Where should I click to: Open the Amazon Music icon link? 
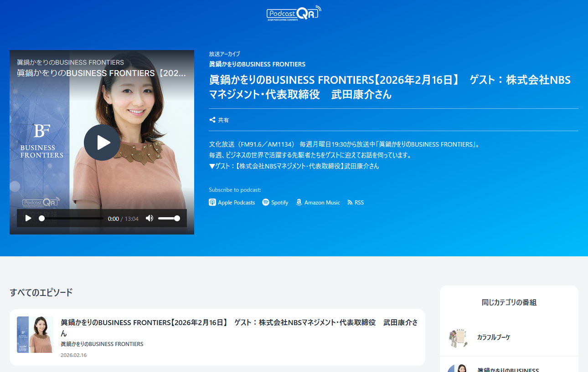(299, 202)
